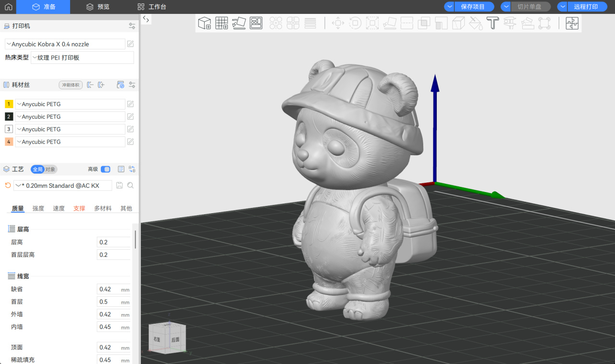This screenshot has width=615, height=364.
Task: Select the rotate gizmo tool
Action: click(x=355, y=23)
